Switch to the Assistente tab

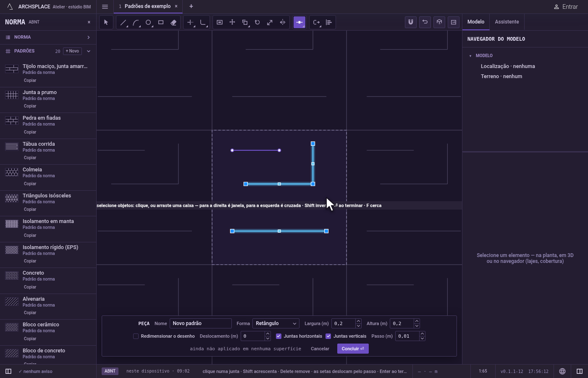coord(507,22)
